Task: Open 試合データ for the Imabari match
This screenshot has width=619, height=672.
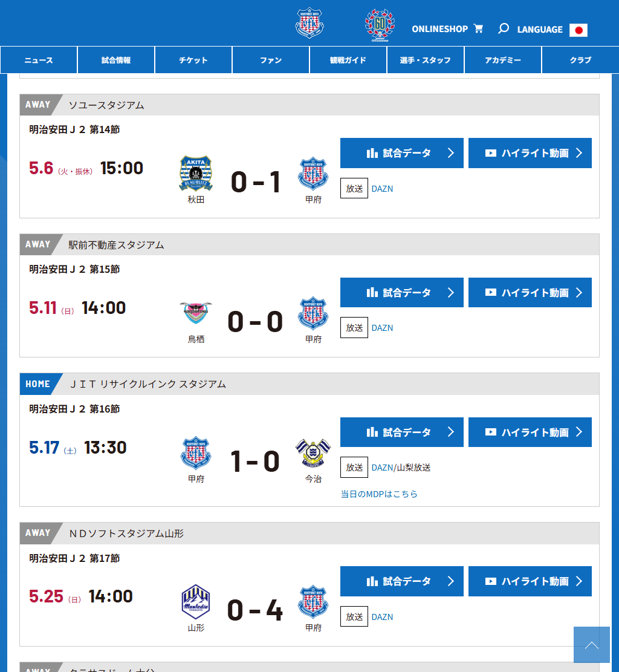Action: point(402,432)
